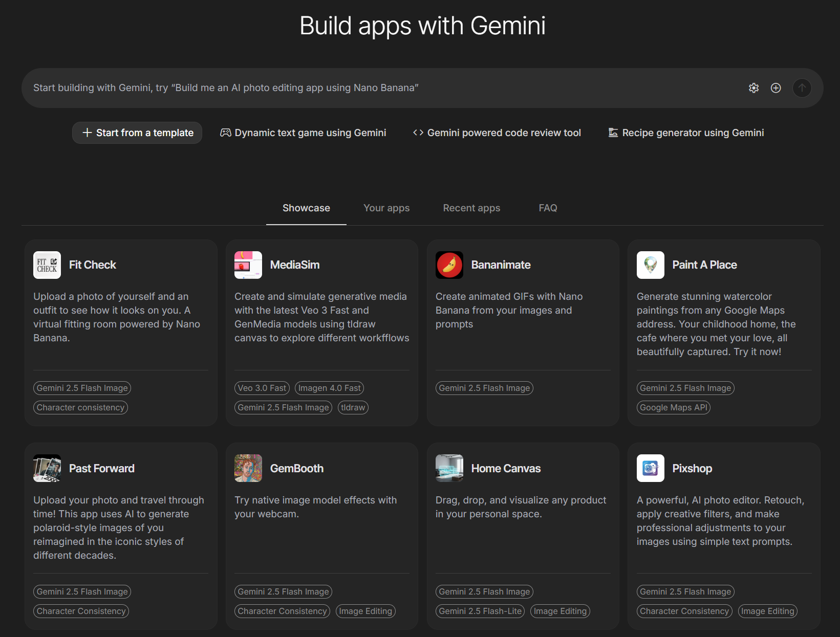This screenshot has width=840, height=637.
Task: Switch to the Your apps tab
Action: [386, 208]
